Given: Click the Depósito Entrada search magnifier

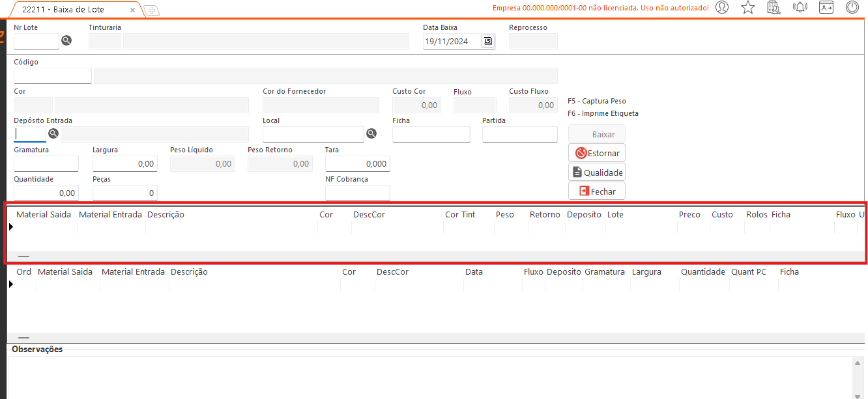Looking at the screenshot, I should tap(53, 133).
